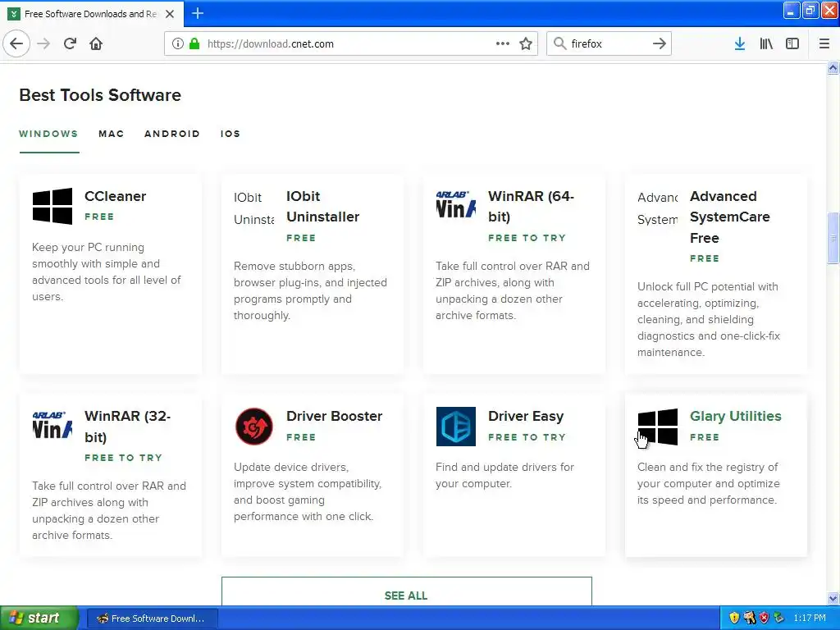
Task: Select the Windows platform tab
Action: click(48, 134)
